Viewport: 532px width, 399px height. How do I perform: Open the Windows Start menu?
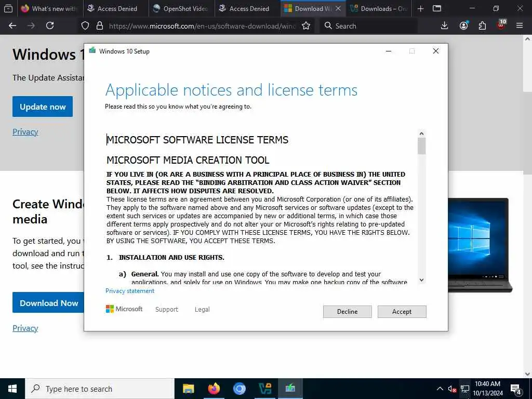(x=12, y=389)
